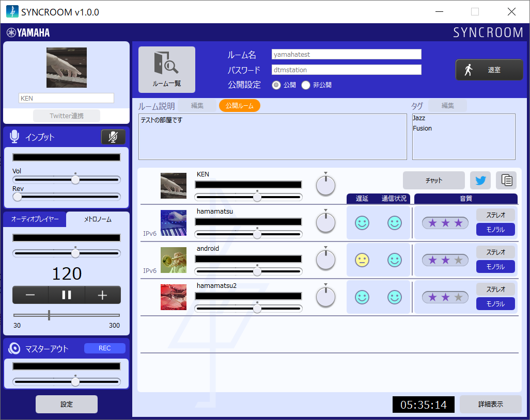
Task: Leave the room with 退室 button
Action: coord(489,70)
